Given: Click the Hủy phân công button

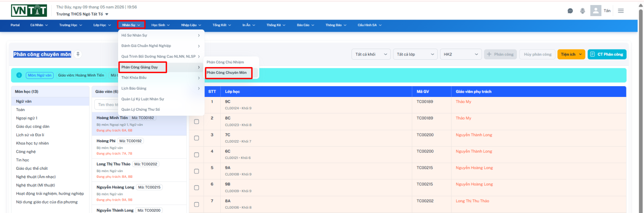Looking at the screenshot, I should point(537,54).
